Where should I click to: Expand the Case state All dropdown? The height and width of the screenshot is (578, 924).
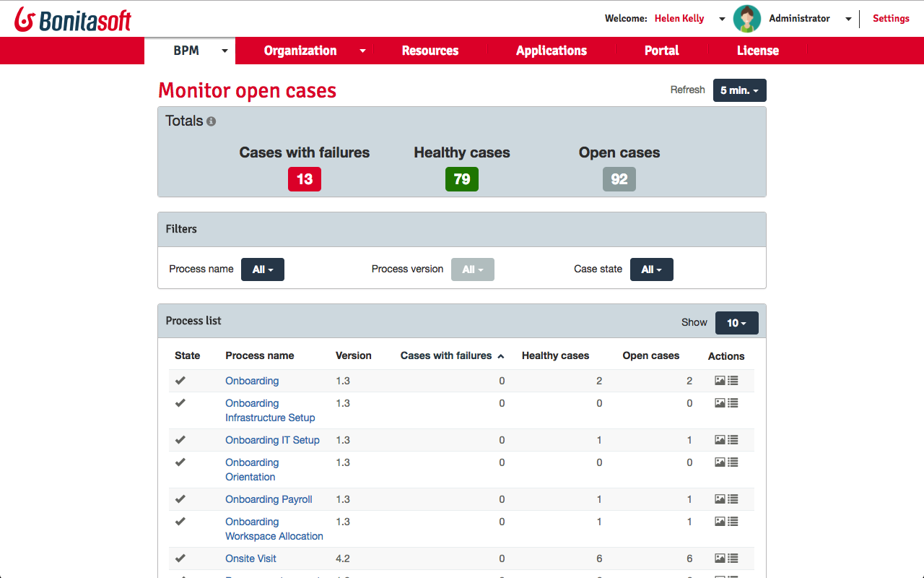(651, 269)
